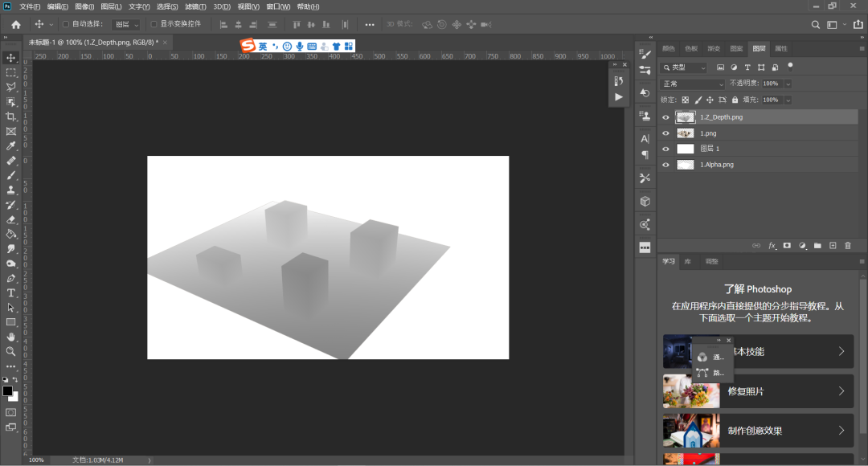Select the Move tool in toolbar
The height and width of the screenshot is (466, 868).
coord(11,58)
